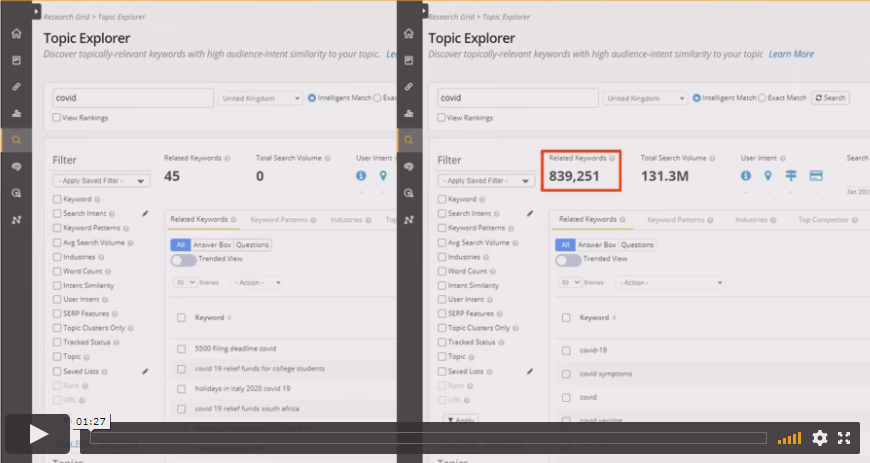Enter fullscreen mode on the video player
870x463 pixels.
pos(845,438)
